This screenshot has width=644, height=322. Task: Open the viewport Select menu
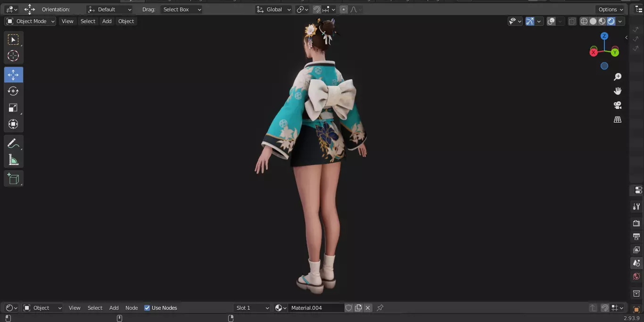[88, 21]
